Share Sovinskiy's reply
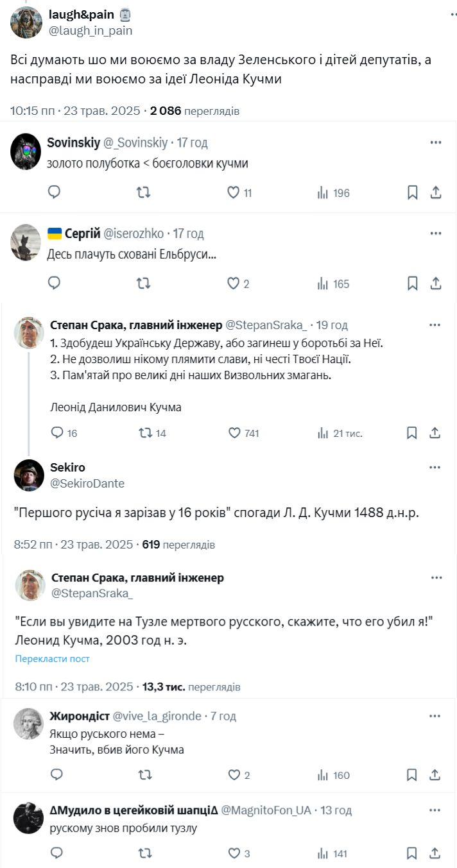The height and width of the screenshot is (868, 457). 435,192
